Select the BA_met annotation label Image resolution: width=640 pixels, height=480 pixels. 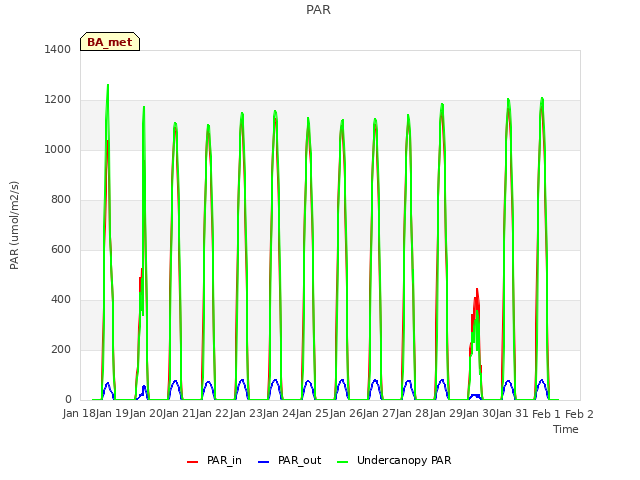click(110, 42)
